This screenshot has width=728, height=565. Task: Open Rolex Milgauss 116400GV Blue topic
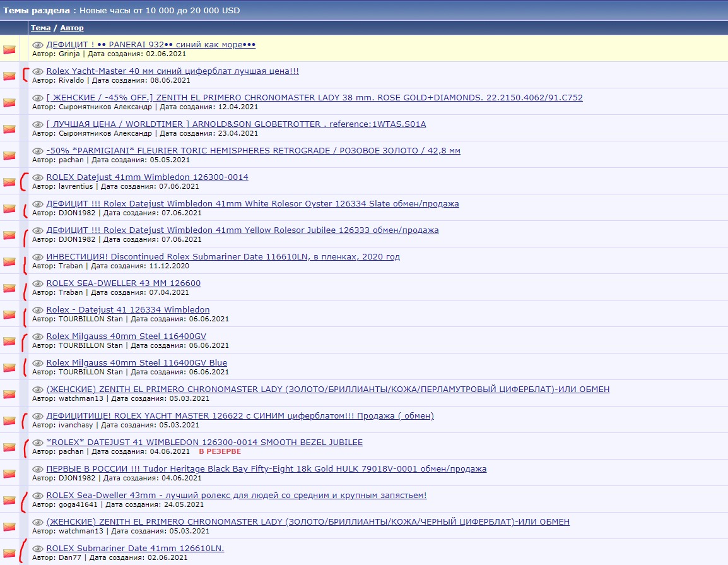137,362
